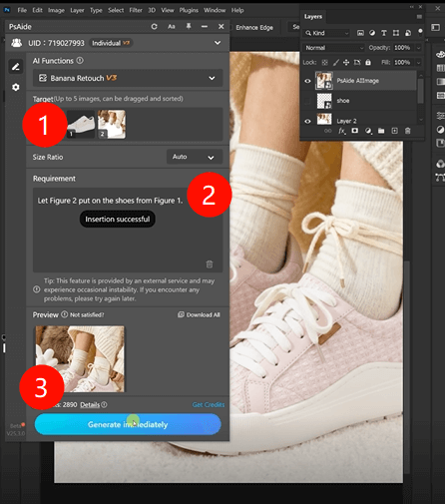Open credit Details link
Screen dimensions: 445x504
[x=90, y=404]
